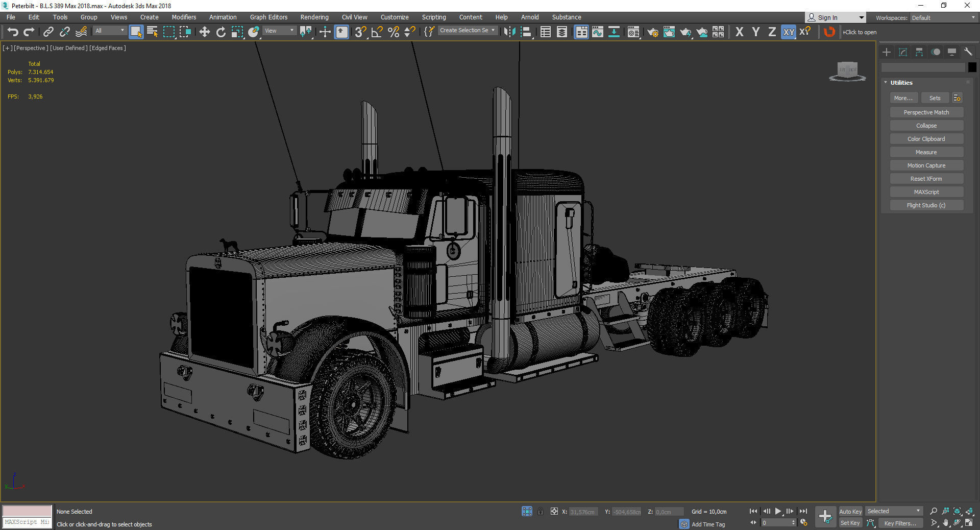Open the Modifiers menu
This screenshot has height=530, width=980.
pyautogui.click(x=184, y=17)
